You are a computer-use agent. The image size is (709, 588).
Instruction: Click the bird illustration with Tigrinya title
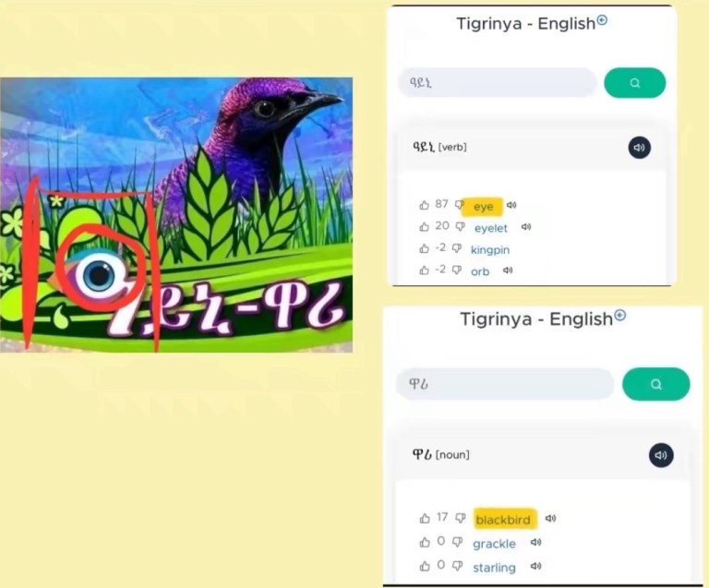[176, 215]
